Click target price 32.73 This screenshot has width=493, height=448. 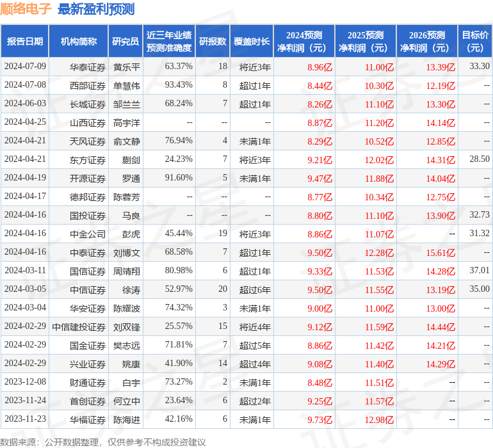pyautogui.click(x=480, y=215)
